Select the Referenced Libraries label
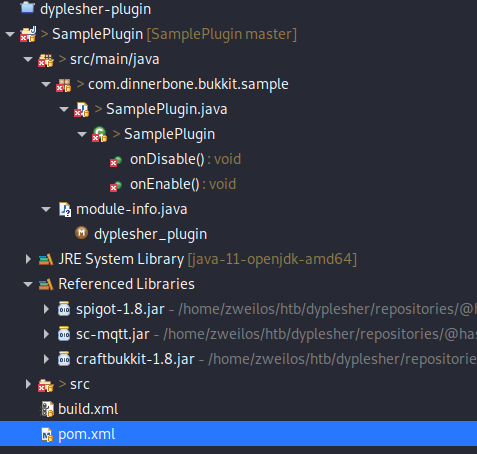Viewport: 477px width, 454px height. click(x=126, y=284)
